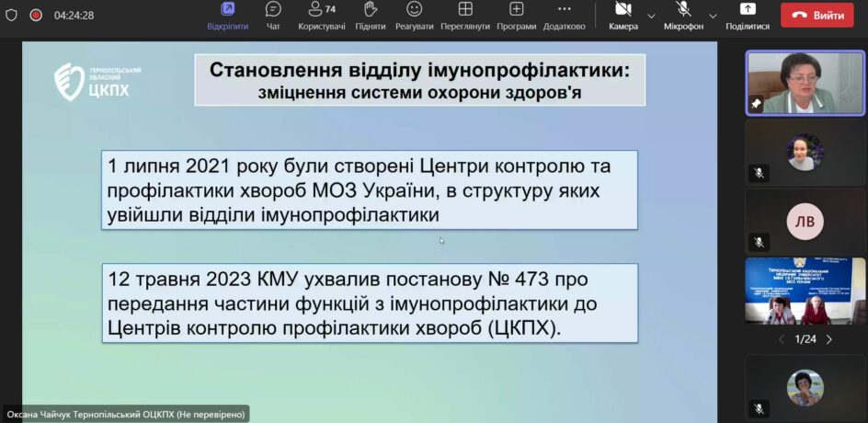
Task: Open the Програми apps panel
Action: pyautogui.click(x=516, y=15)
